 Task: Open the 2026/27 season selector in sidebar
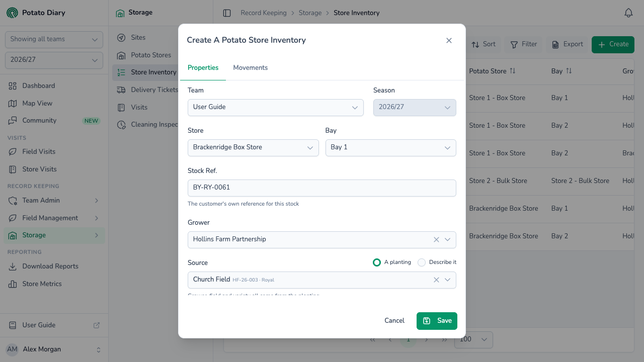(x=54, y=60)
